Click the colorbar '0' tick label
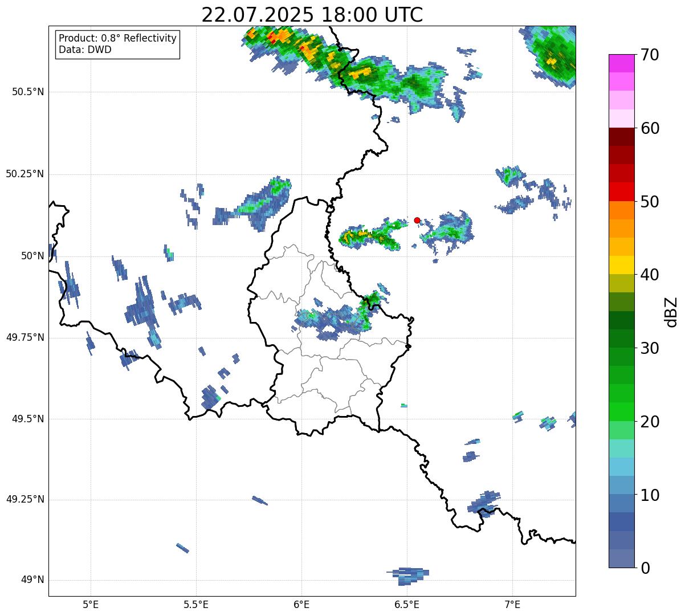The height and width of the screenshot is (616, 685). (645, 568)
